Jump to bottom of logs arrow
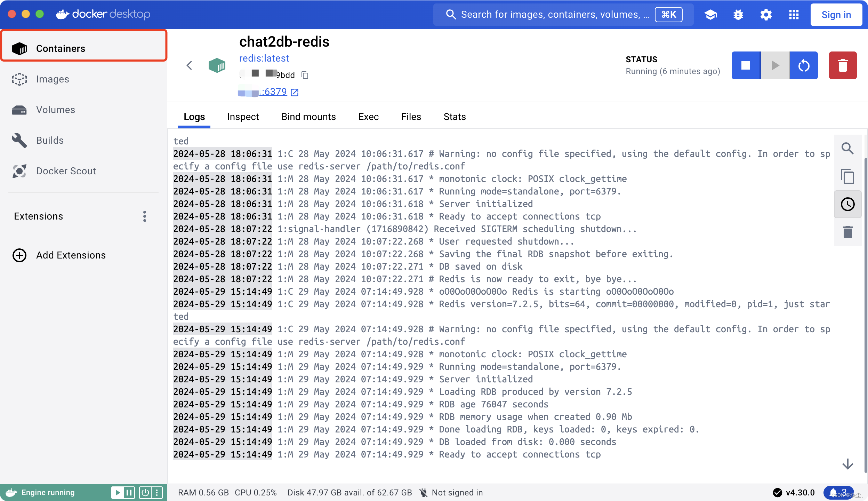Image resolution: width=868 pixels, height=501 pixels. point(847,464)
